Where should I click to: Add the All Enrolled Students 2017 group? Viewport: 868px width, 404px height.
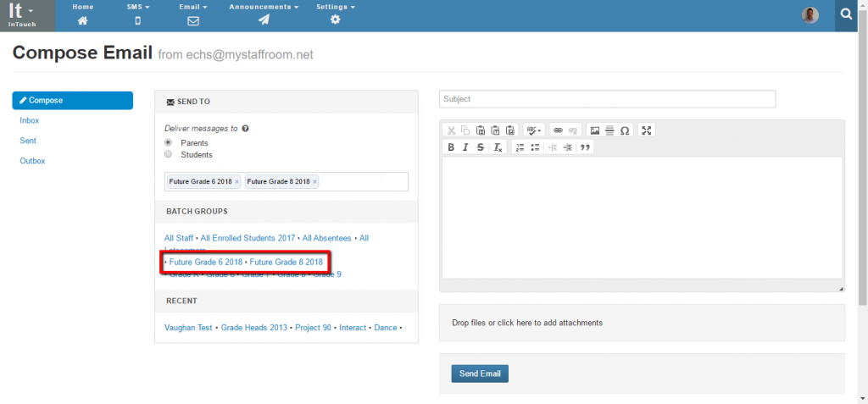coord(248,238)
